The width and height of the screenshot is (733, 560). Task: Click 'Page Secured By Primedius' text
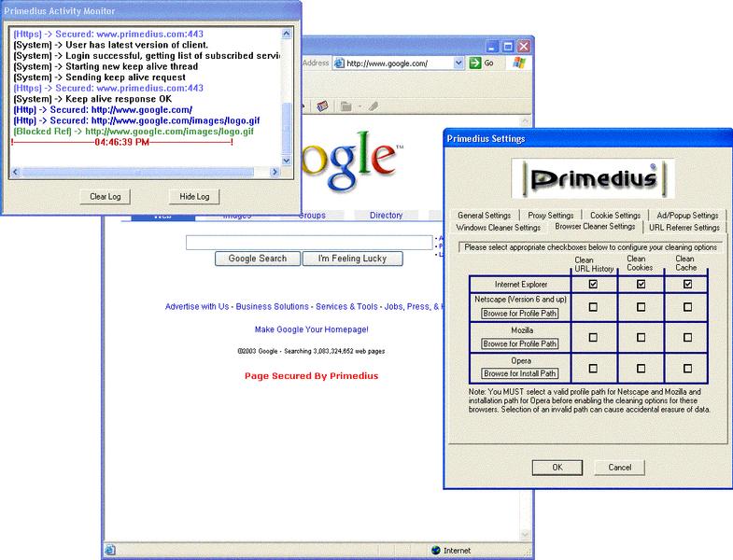point(311,376)
